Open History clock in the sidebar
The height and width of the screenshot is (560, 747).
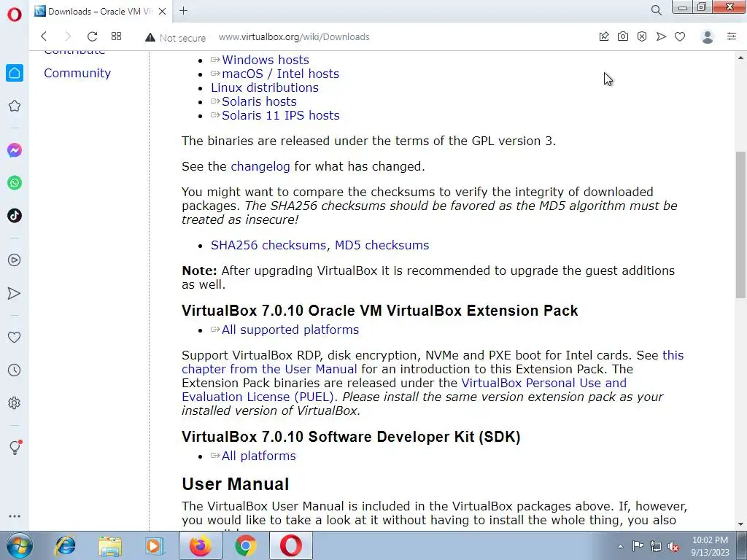[15, 370]
